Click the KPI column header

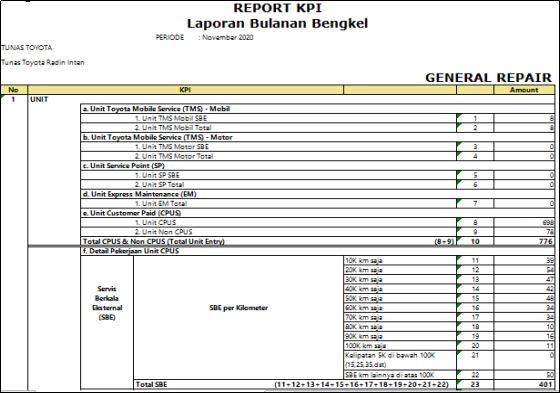click(x=185, y=90)
